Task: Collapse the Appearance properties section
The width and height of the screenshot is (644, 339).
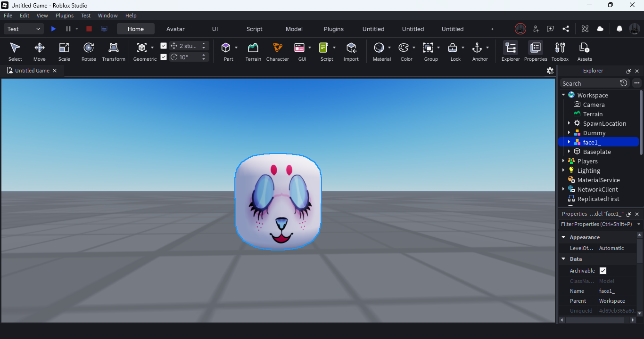Action: tap(563, 237)
